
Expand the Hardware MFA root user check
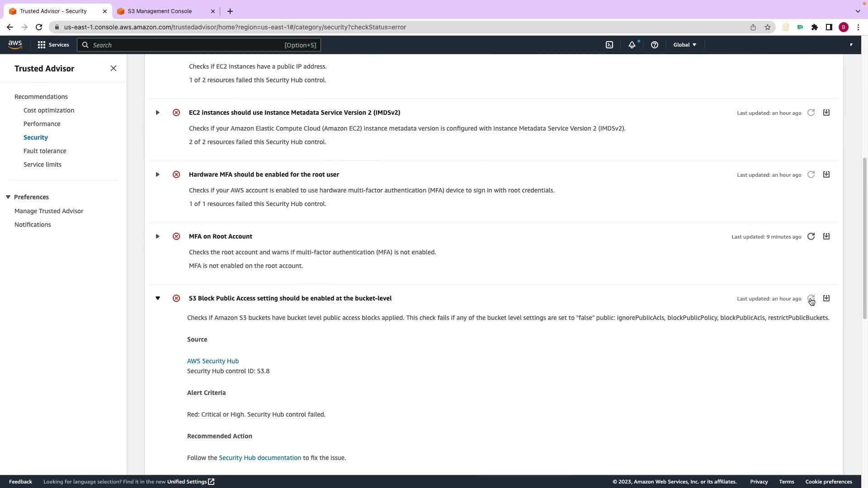158,174
